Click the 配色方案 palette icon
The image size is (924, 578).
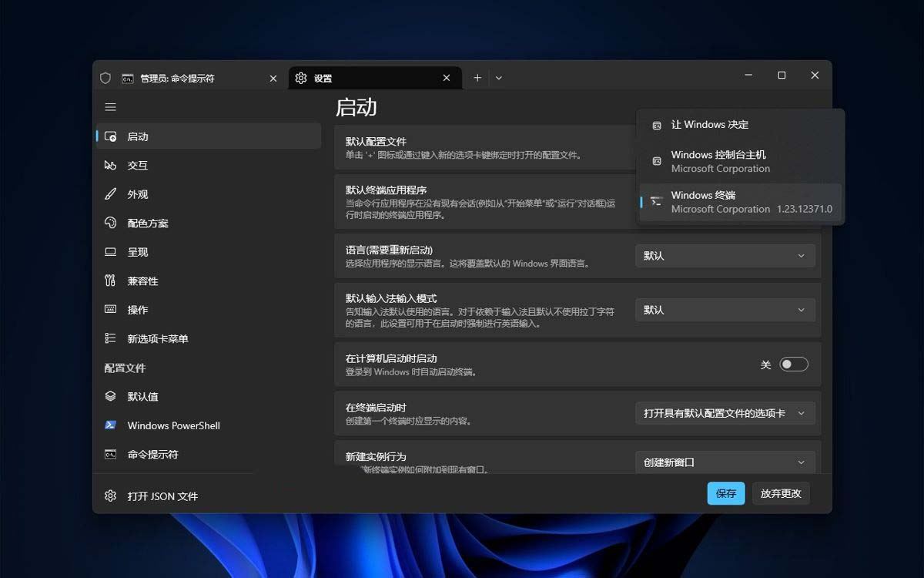pos(111,223)
